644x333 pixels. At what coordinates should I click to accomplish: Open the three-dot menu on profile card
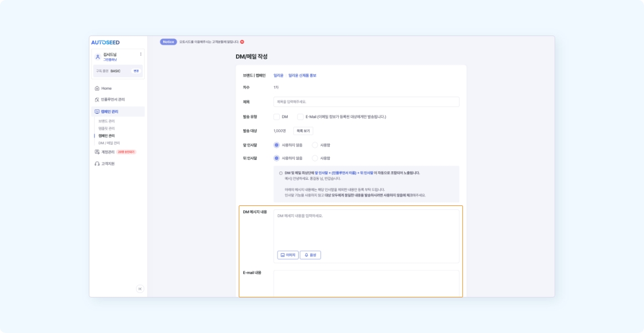pos(140,54)
